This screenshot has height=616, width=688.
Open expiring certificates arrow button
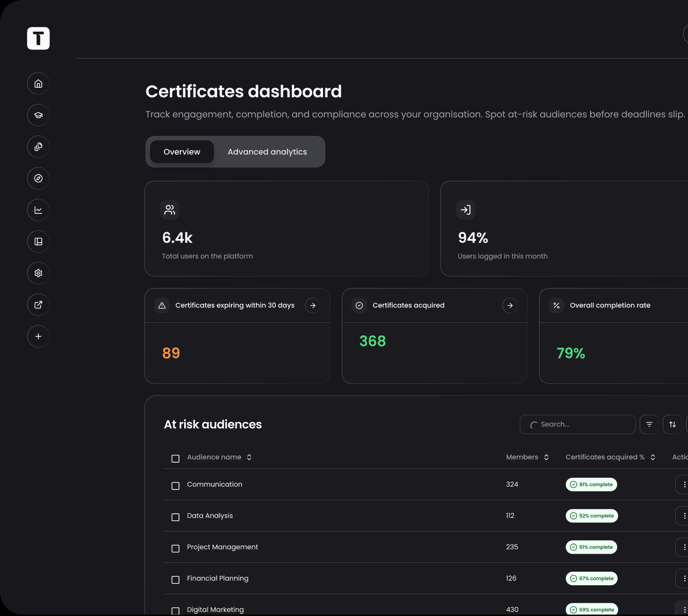pos(313,305)
